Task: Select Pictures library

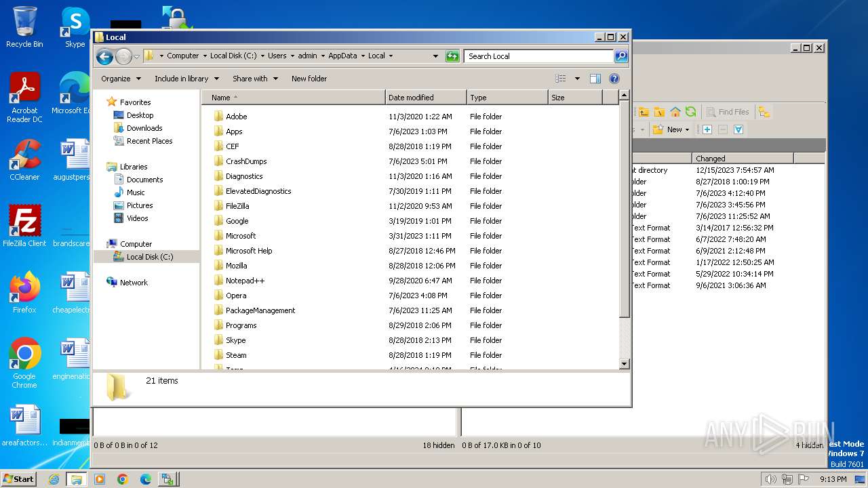Action: pyautogui.click(x=140, y=205)
